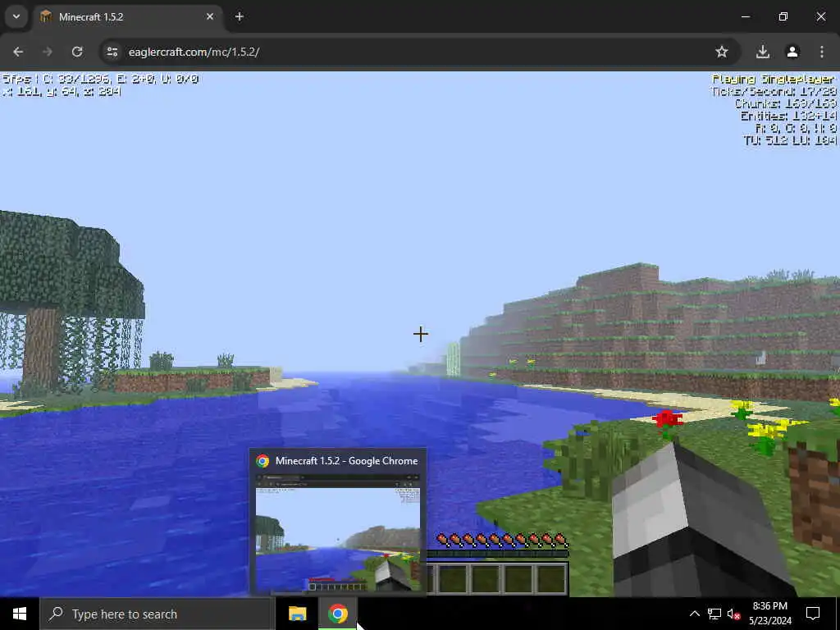Close the Minecraft 1.5.2 tab

click(210, 16)
